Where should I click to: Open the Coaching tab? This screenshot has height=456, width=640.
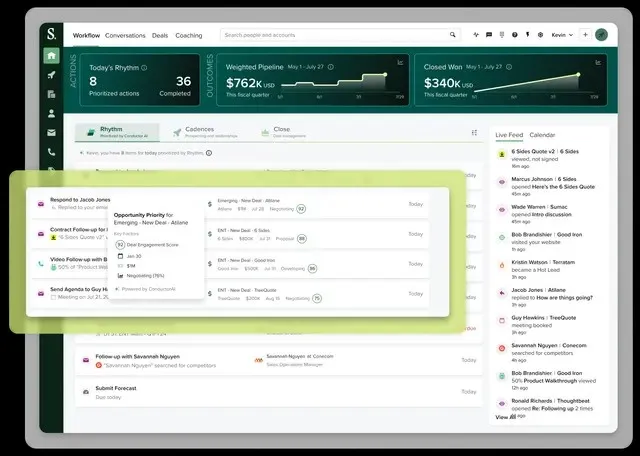[189, 36]
